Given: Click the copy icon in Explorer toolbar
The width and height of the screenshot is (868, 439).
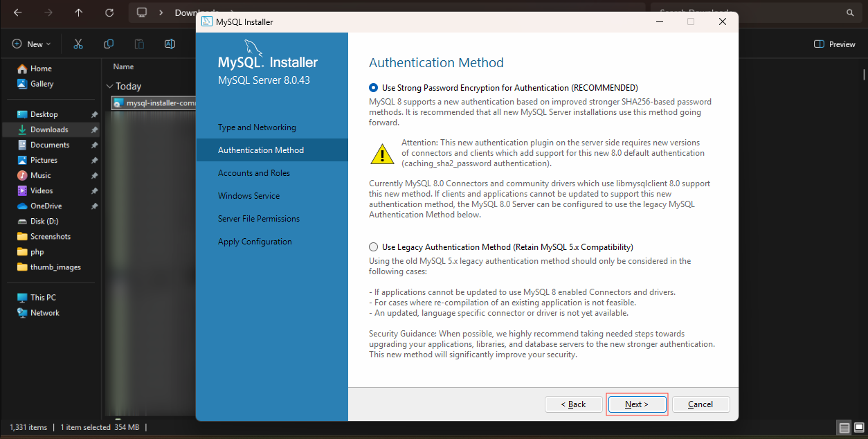Looking at the screenshot, I should click(109, 44).
